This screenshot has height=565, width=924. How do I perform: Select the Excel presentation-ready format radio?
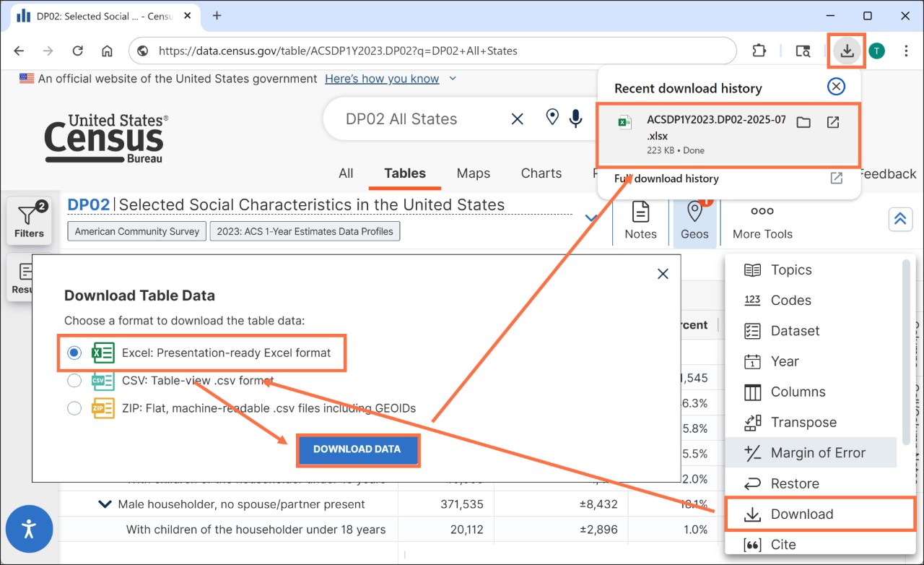click(74, 353)
